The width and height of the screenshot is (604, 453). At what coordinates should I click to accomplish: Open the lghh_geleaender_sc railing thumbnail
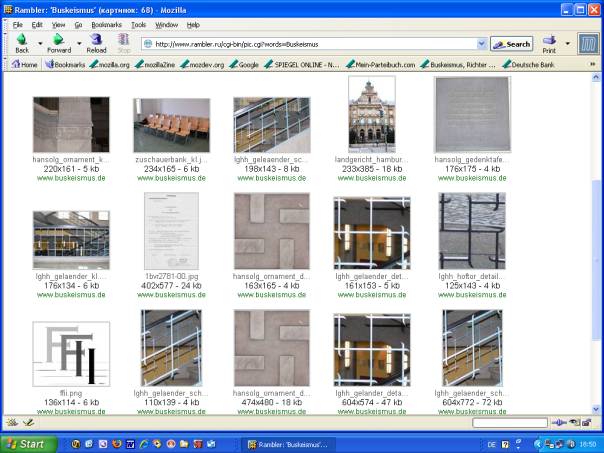click(x=272, y=125)
